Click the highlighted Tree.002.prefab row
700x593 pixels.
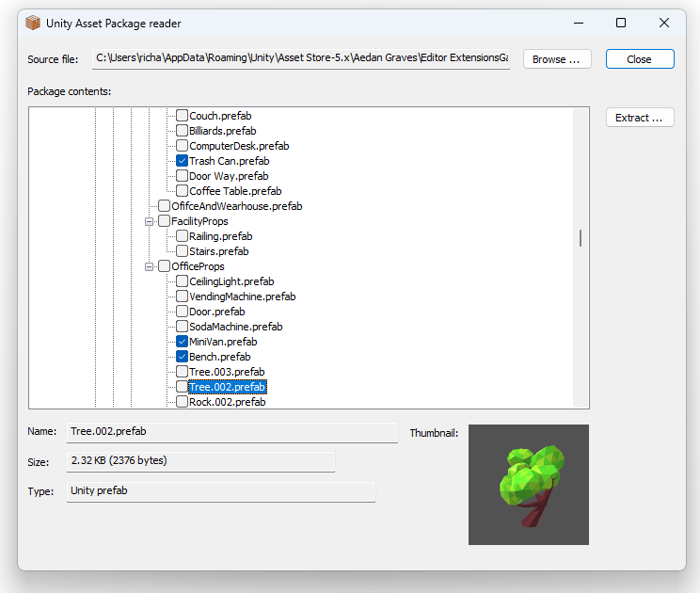pos(228,387)
